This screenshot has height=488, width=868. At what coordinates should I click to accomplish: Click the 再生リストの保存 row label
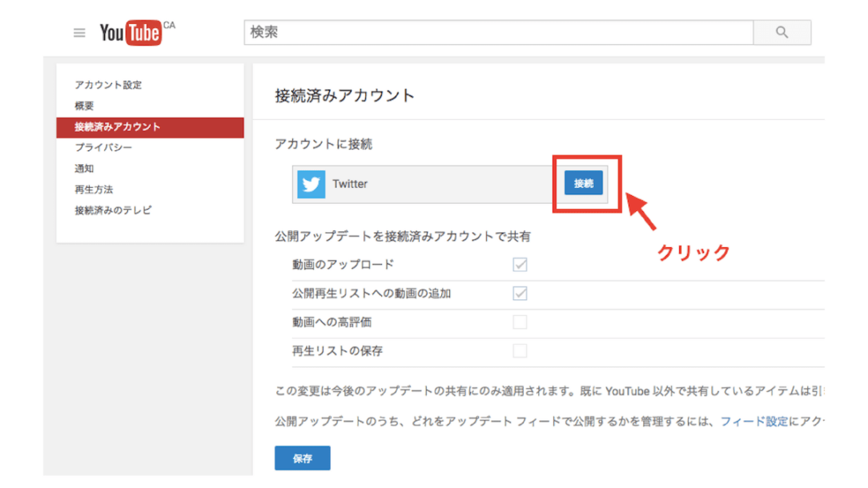[337, 350]
